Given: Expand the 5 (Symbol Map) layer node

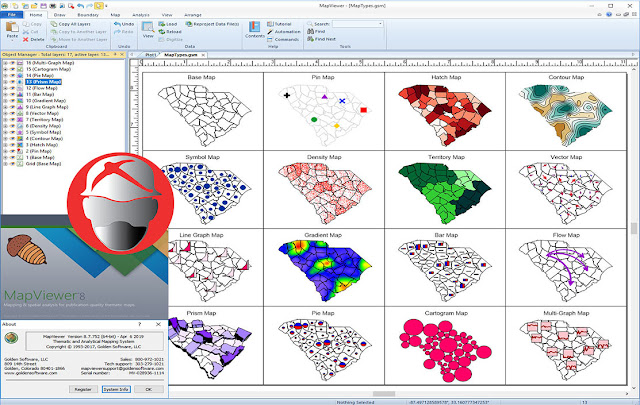Looking at the screenshot, I should tap(6, 132).
